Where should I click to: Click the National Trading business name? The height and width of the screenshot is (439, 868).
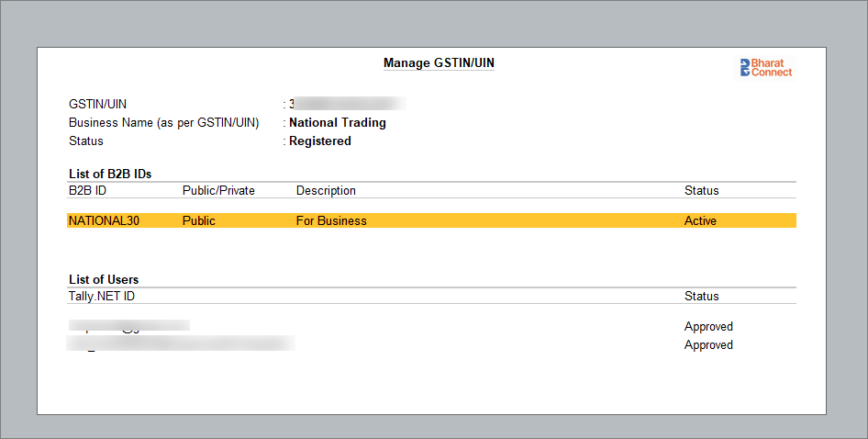(338, 123)
